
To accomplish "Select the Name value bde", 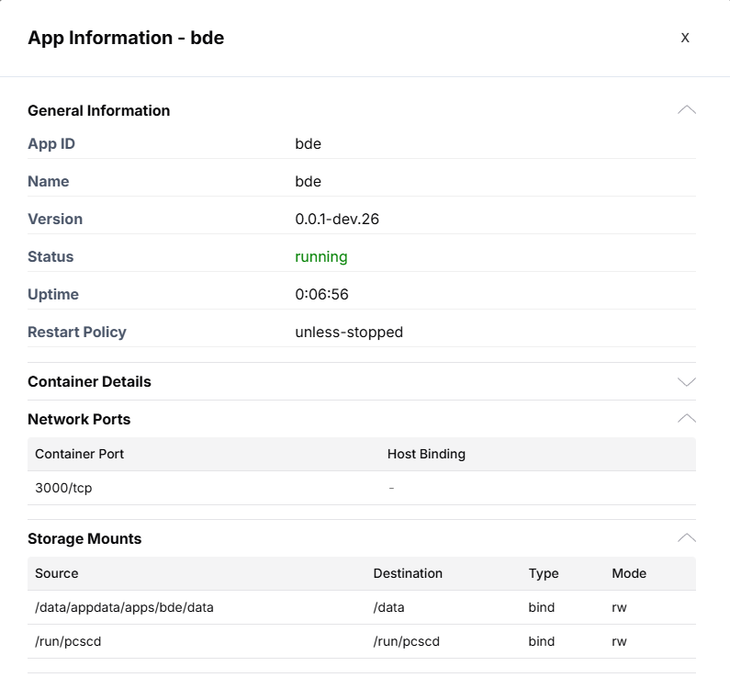I will click(308, 182).
